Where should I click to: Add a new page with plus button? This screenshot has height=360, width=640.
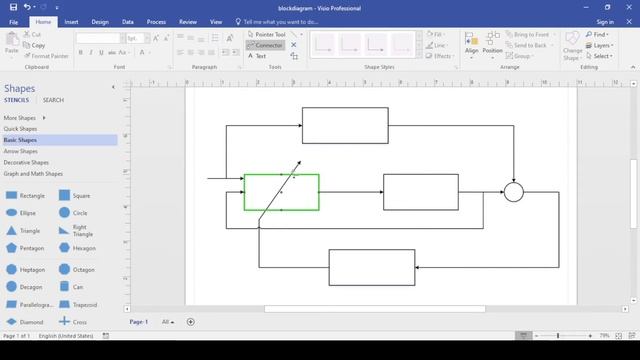point(191,322)
